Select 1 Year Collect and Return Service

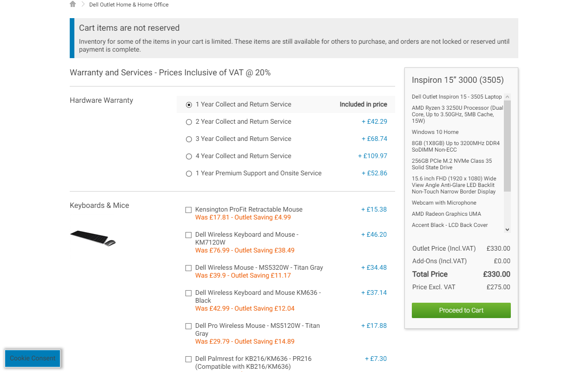[189, 105]
